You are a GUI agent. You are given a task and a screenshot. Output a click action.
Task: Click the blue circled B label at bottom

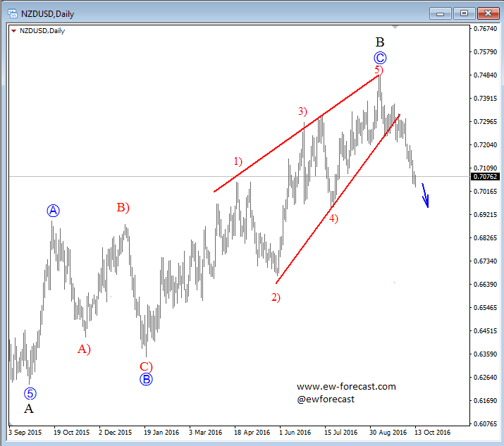146,380
